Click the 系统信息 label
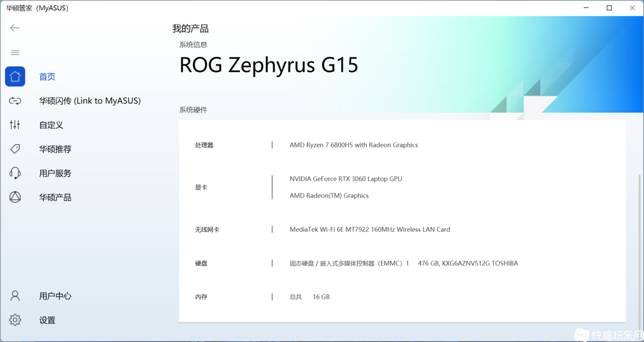The width and height of the screenshot is (644, 342). pos(193,45)
